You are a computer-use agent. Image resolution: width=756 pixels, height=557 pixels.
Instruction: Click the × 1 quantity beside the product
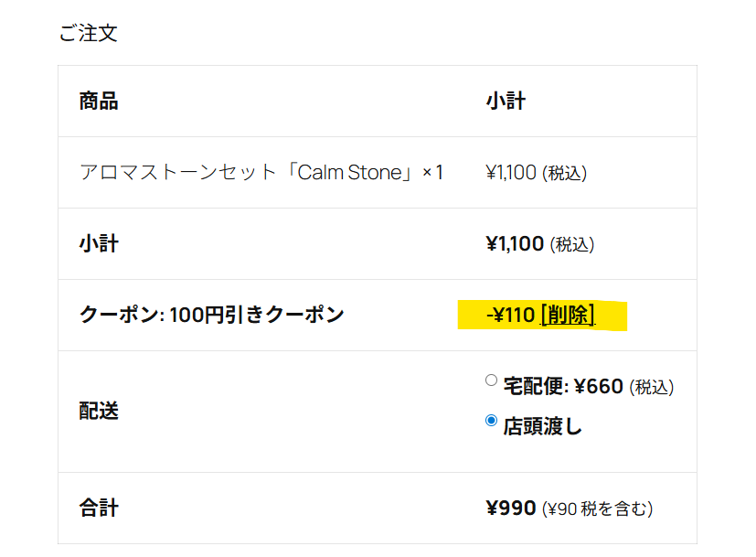[432, 173]
